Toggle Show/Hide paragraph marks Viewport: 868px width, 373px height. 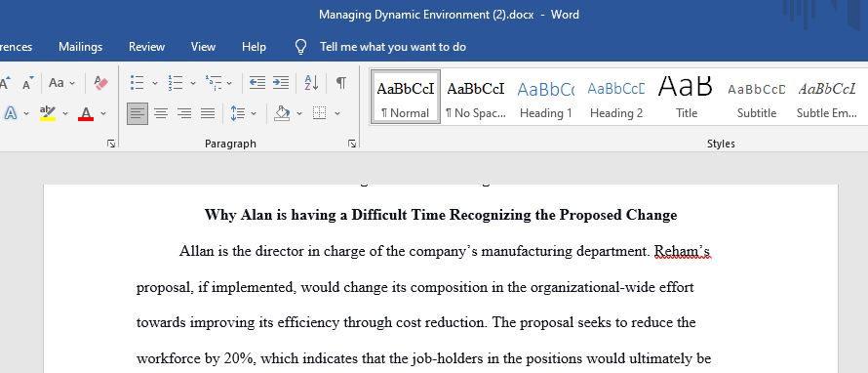pos(341,83)
